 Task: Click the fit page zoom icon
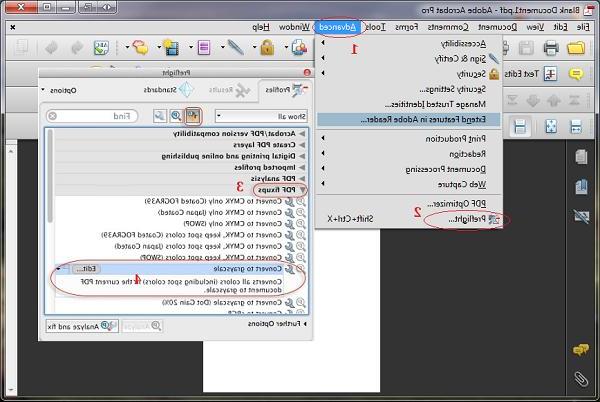coord(551,126)
